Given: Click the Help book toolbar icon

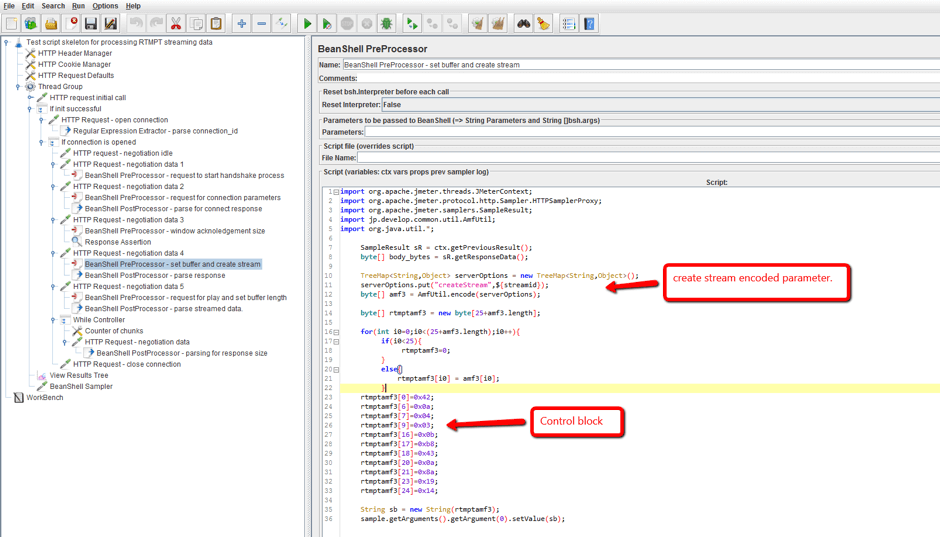Looking at the screenshot, I should point(589,24).
